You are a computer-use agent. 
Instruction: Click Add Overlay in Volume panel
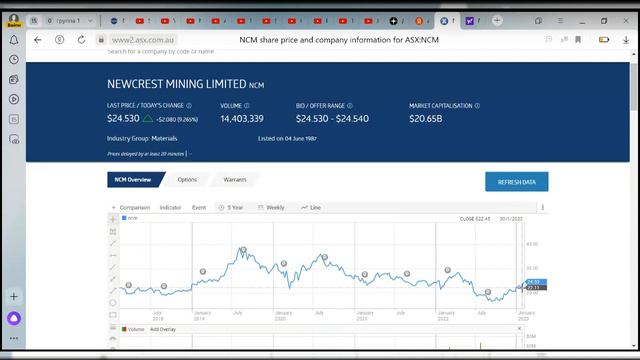(x=163, y=329)
